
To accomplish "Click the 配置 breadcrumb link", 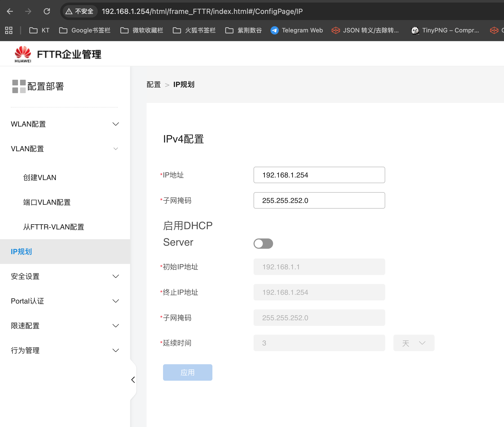I will coord(154,84).
